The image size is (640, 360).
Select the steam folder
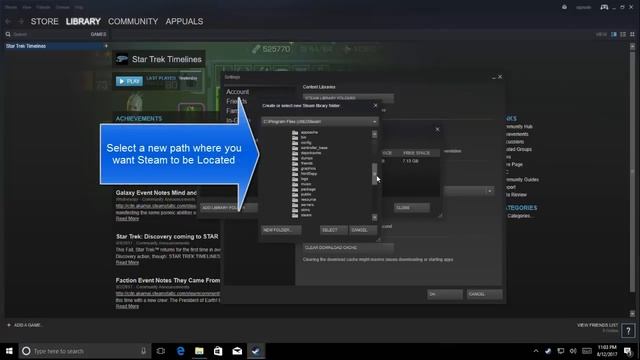click(x=306, y=215)
